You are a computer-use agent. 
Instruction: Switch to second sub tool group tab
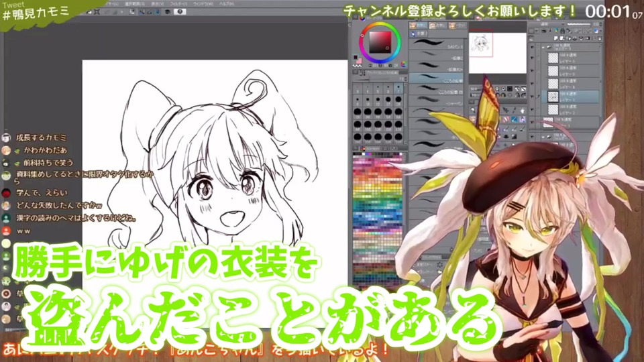(x=438, y=25)
